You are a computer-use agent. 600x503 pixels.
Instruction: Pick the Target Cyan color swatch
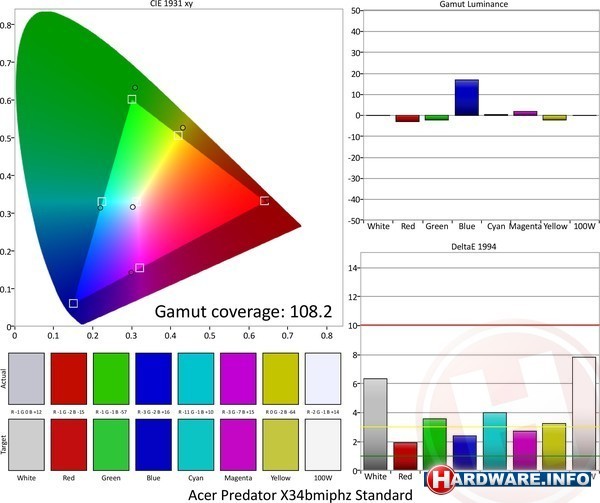[196, 445]
